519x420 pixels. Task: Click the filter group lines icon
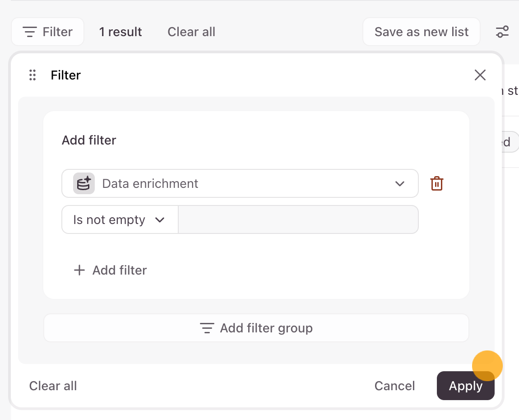207,328
